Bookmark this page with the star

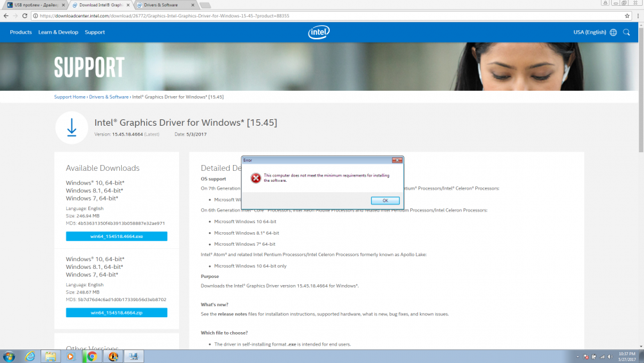(627, 15)
